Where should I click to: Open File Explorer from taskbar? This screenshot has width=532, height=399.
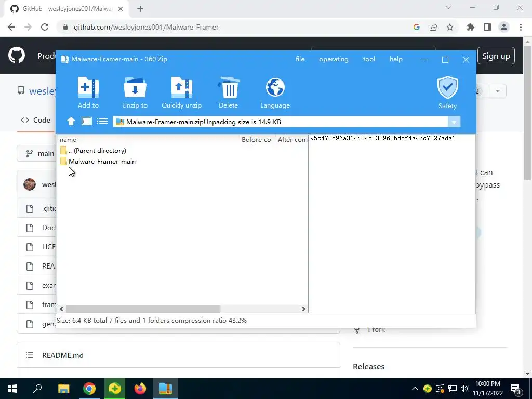click(63, 389)
